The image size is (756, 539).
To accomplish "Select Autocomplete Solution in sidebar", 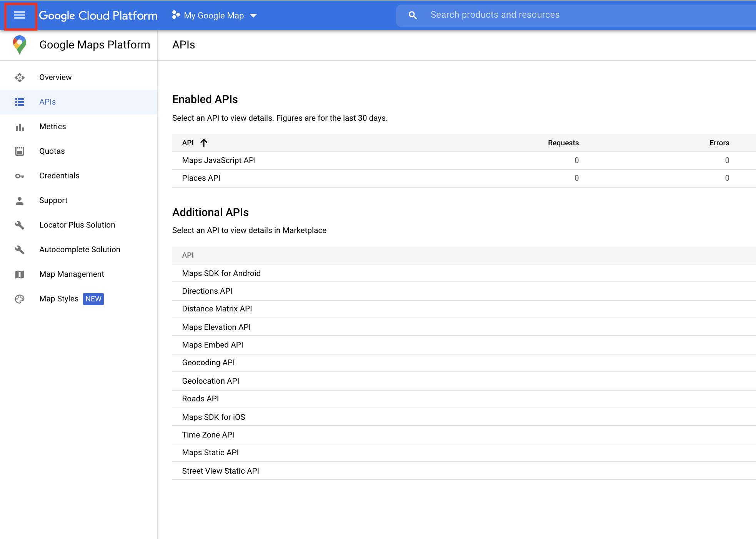I will (x=80, y=250).
